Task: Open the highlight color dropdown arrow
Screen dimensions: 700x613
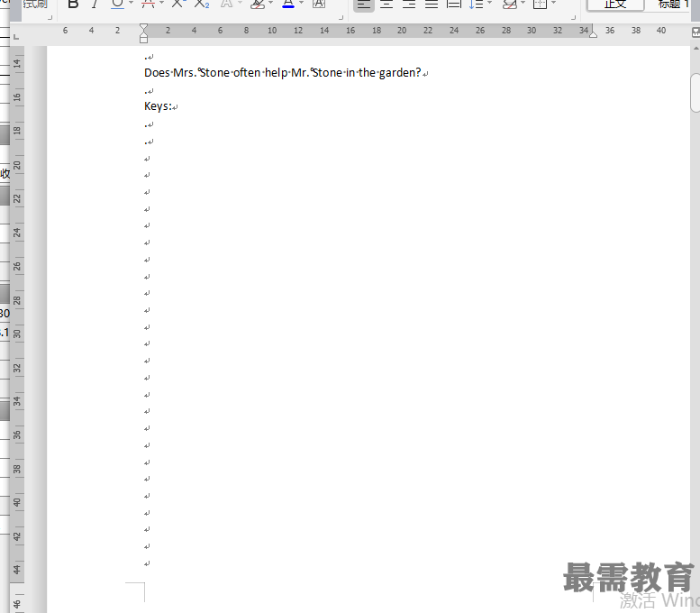Action: pos(271,3)
